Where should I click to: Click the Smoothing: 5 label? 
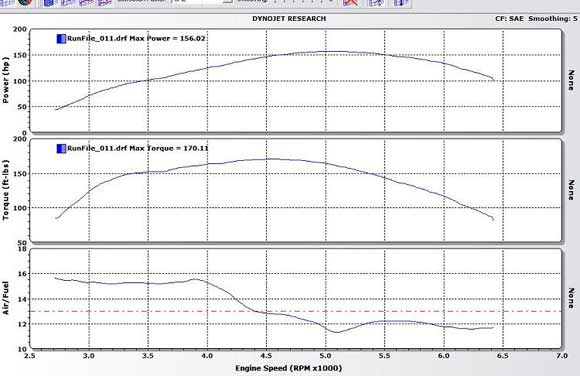point(553,19)
